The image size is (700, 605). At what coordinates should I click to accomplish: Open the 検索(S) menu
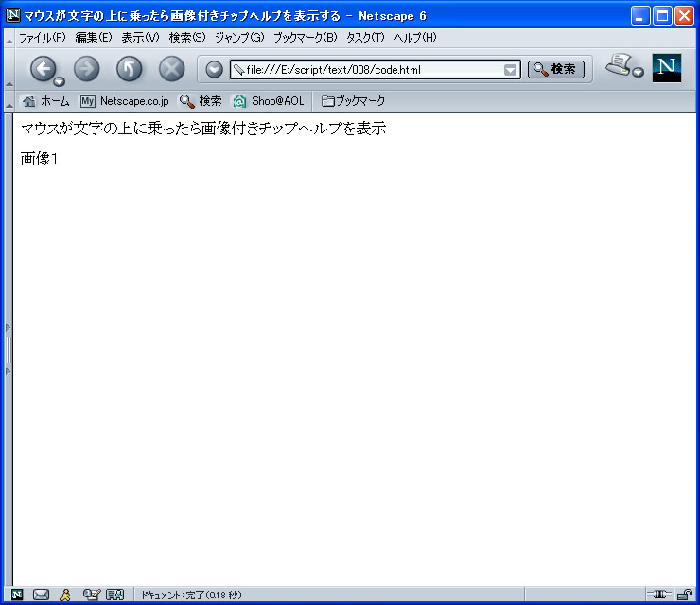coord(187,38)
